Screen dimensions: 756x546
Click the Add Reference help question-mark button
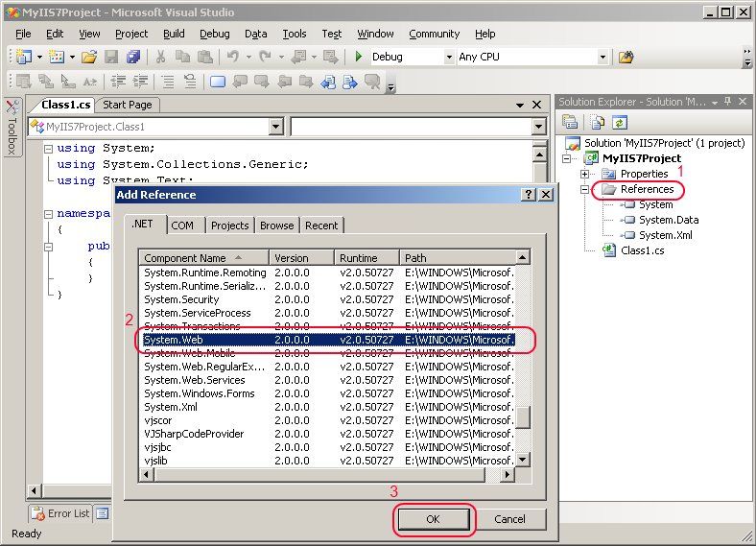tap(529, 194)
